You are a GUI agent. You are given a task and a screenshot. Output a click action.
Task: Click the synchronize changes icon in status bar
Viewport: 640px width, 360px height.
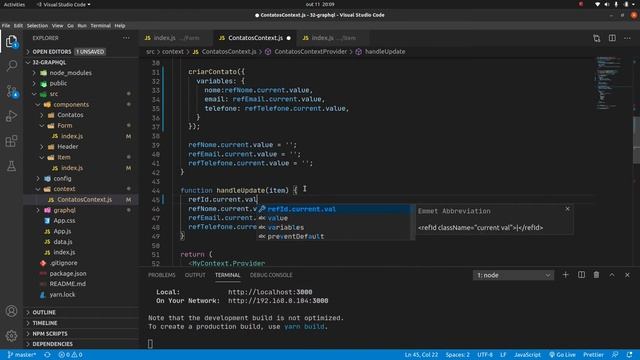pyautogui.click(x=47, y=355)
